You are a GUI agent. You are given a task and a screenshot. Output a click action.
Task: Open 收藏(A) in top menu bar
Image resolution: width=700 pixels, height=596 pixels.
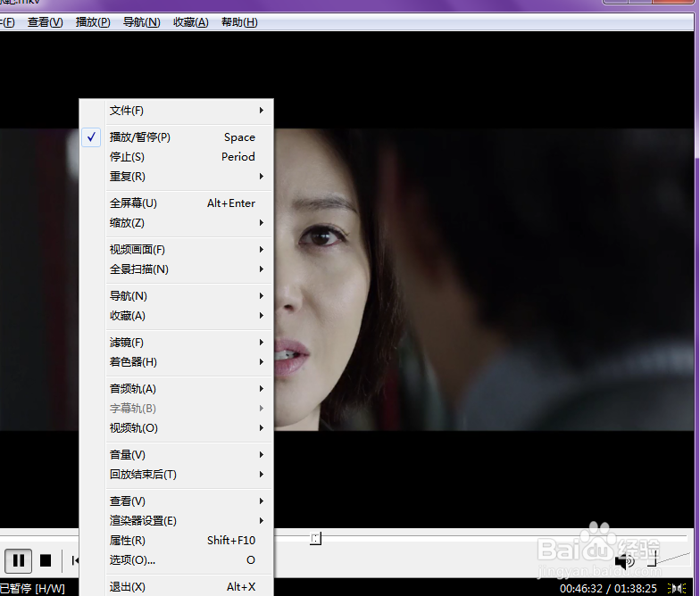click(x=191, y=22)
